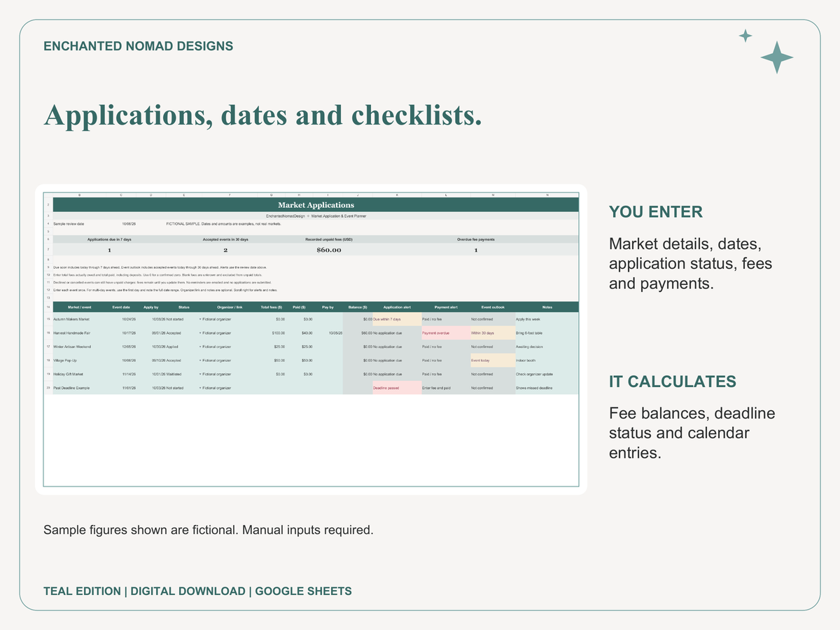
Task: Select the Bring 6-foot table note
Action: [547, 333]
